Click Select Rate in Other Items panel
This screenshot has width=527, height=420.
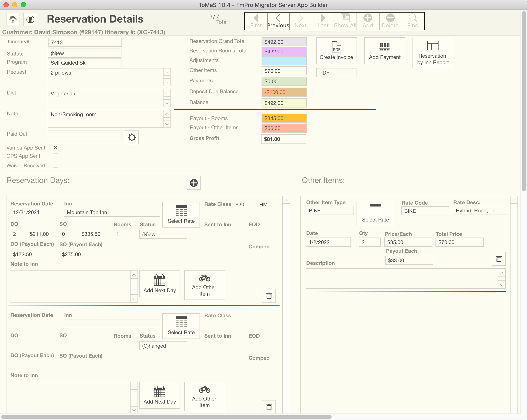(375, 213)
